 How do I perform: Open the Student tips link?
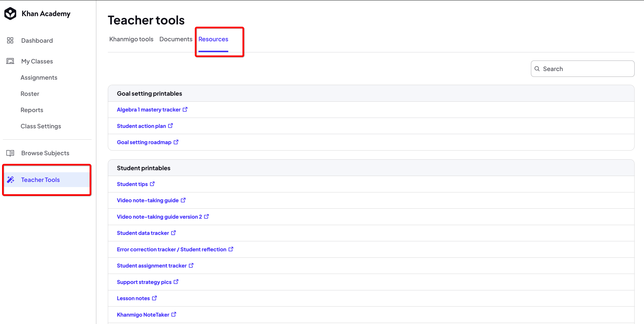point(132,184)
